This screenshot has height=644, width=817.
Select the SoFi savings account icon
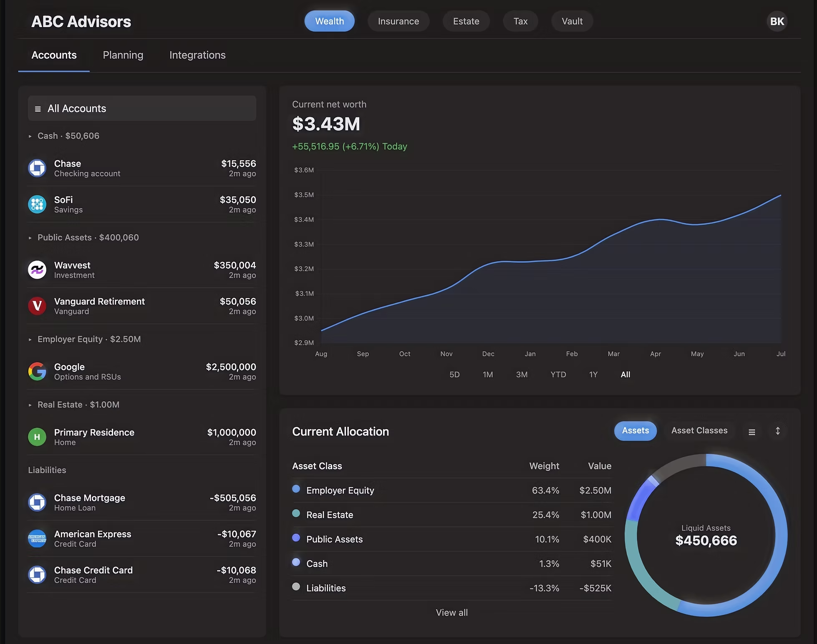point(37,204)
